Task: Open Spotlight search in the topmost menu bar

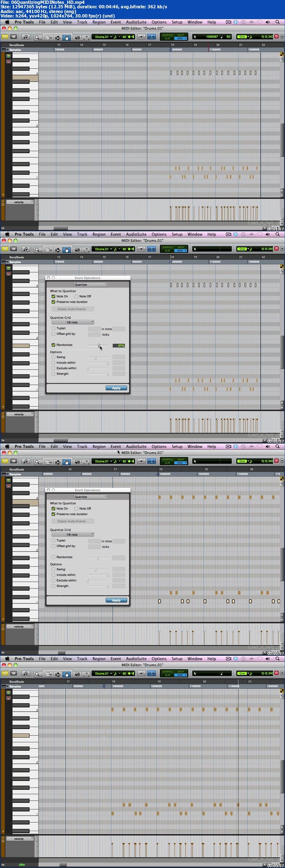Action: pyautogui.click(x=277, y=22)
